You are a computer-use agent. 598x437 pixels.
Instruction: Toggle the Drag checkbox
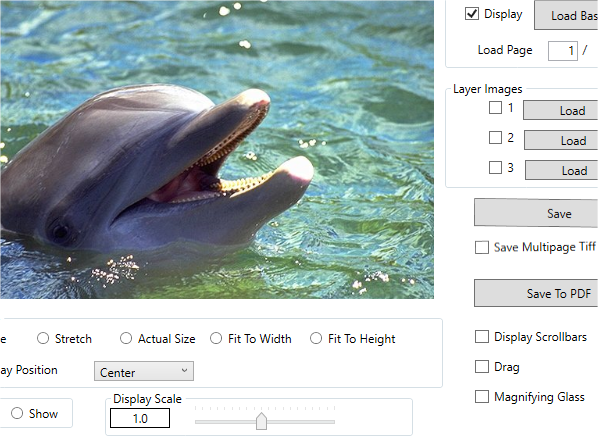click(482, 366)
